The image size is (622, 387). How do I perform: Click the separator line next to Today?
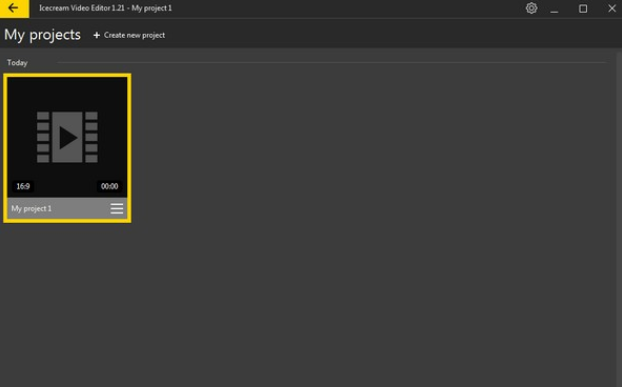click(x=332, y=63)
